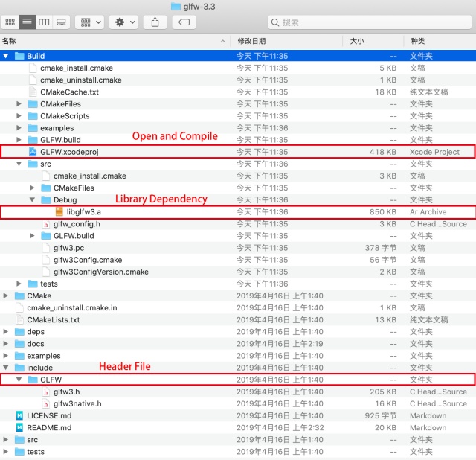Image resolution: width=476 pixels, height=460 pixels.
Task: Select the cmake_uninstall.cmake.in file icon
Action: point(19,307)
